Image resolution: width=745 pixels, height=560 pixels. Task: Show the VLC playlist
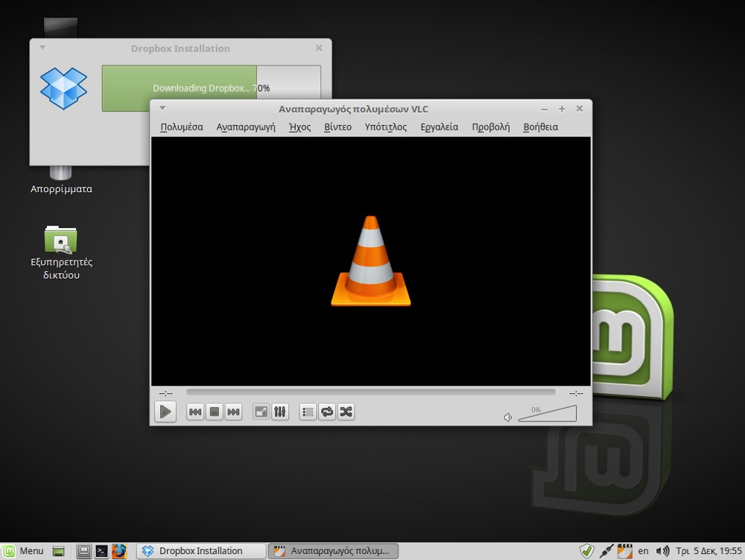[x=308, y=412]
